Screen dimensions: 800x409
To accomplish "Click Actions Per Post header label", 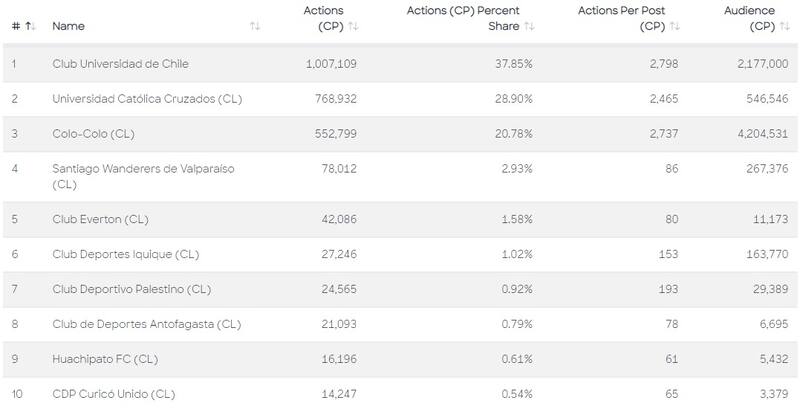I will pos(622,11).
